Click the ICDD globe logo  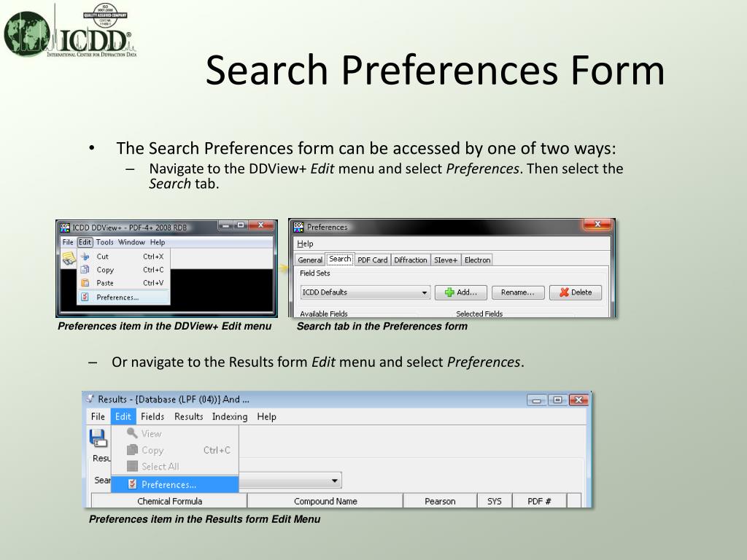pos(26,34)
